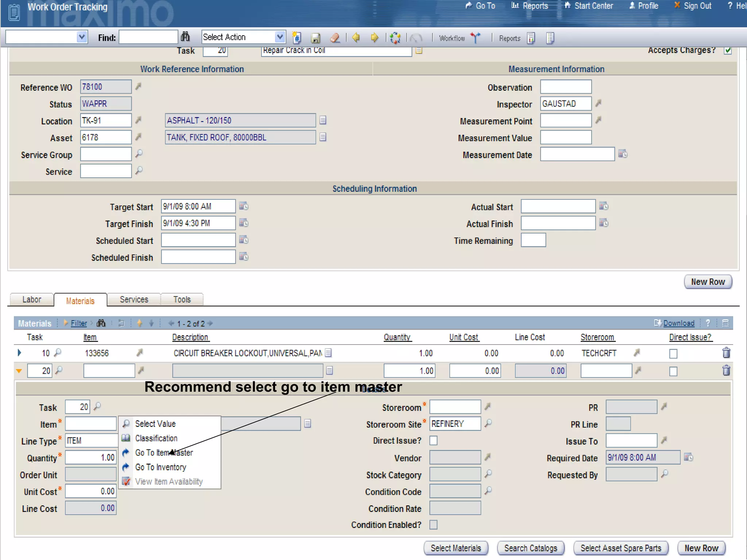Go to previous record arrow icon
Screen dimensions: 747x560
coord(356,38)
